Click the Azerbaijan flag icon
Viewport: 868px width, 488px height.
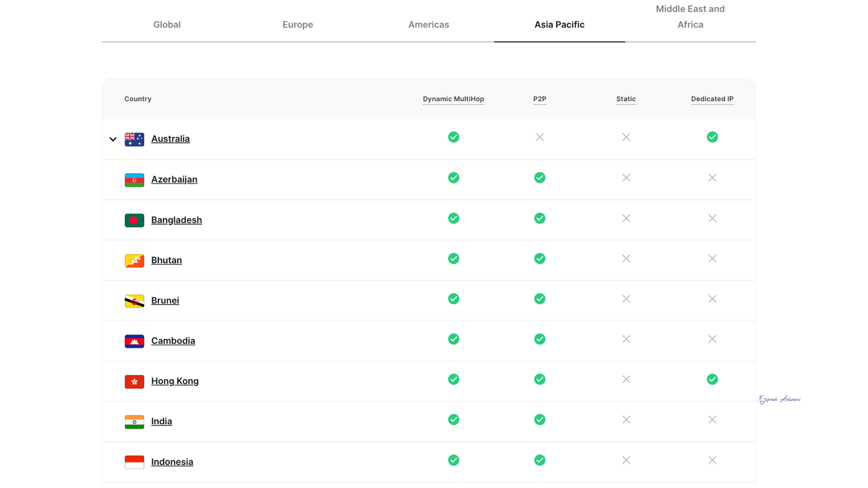[134, 180]
